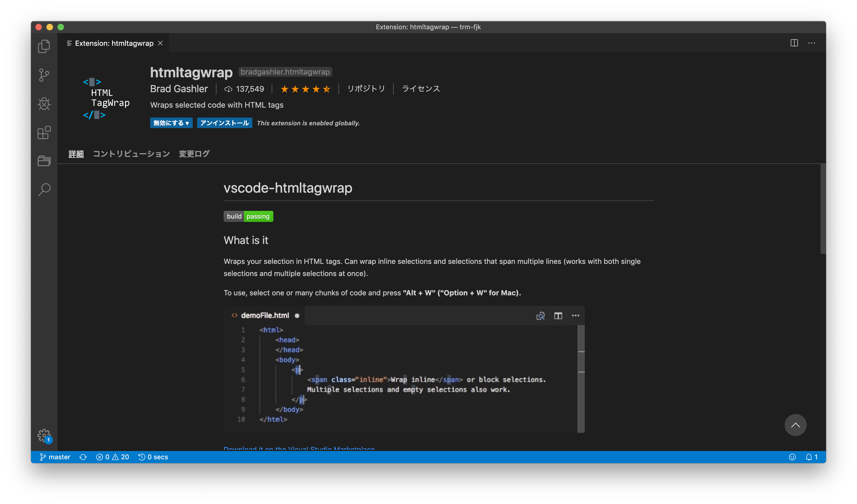Open the Extensions view icon

[x=44, y=132]
